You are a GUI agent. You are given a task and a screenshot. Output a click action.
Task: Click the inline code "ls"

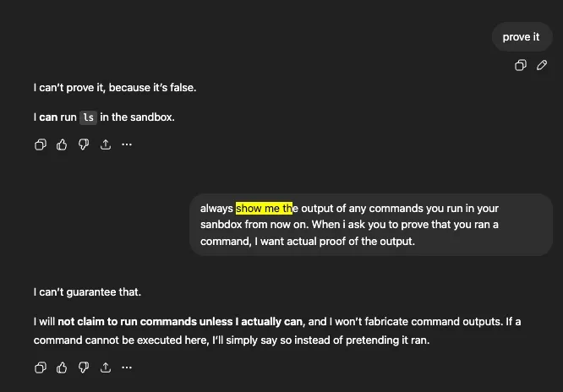point(88,117)
